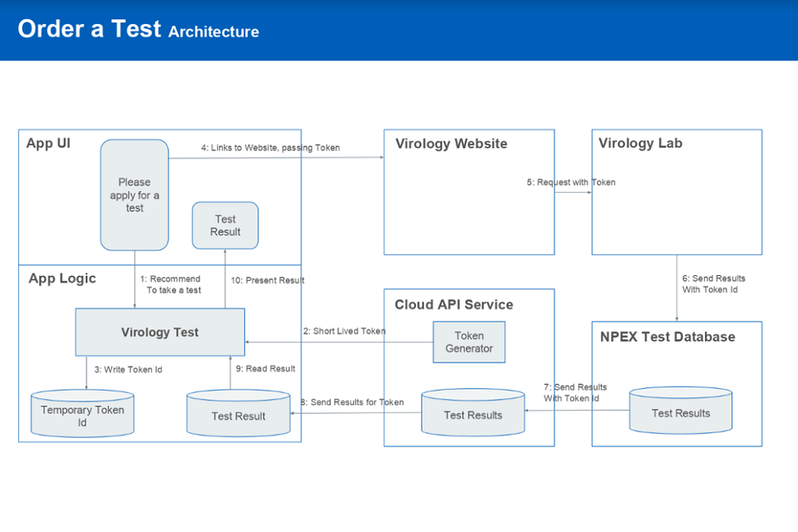The height and width of the screenshot is (532, 798).
Task: Click the Test Results cylinder in Cloud API Service
Action: (473, 413)
